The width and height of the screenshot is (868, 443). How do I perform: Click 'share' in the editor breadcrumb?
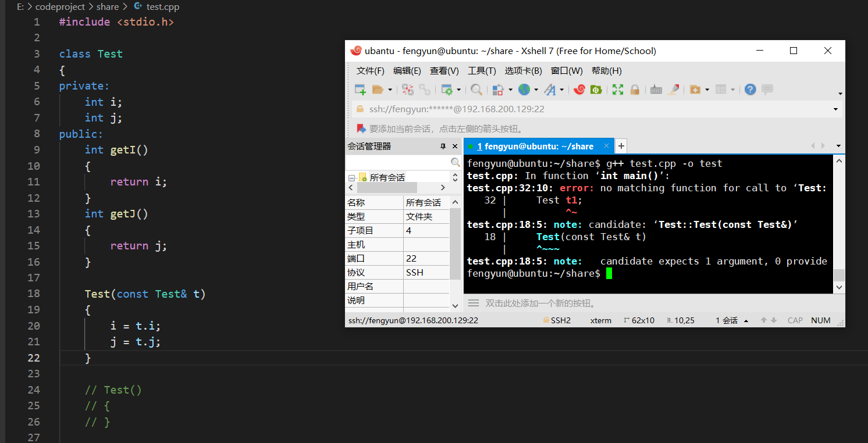tap(108, 7)
